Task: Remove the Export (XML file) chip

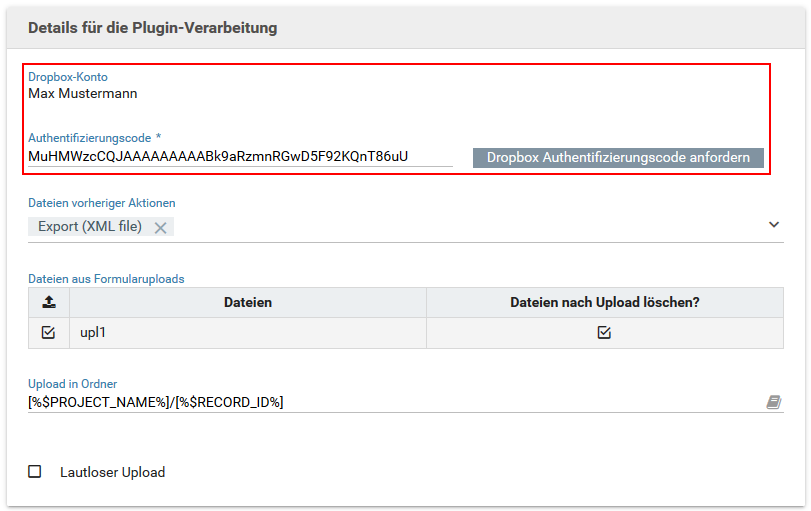Action: click(x=160, y=227)
